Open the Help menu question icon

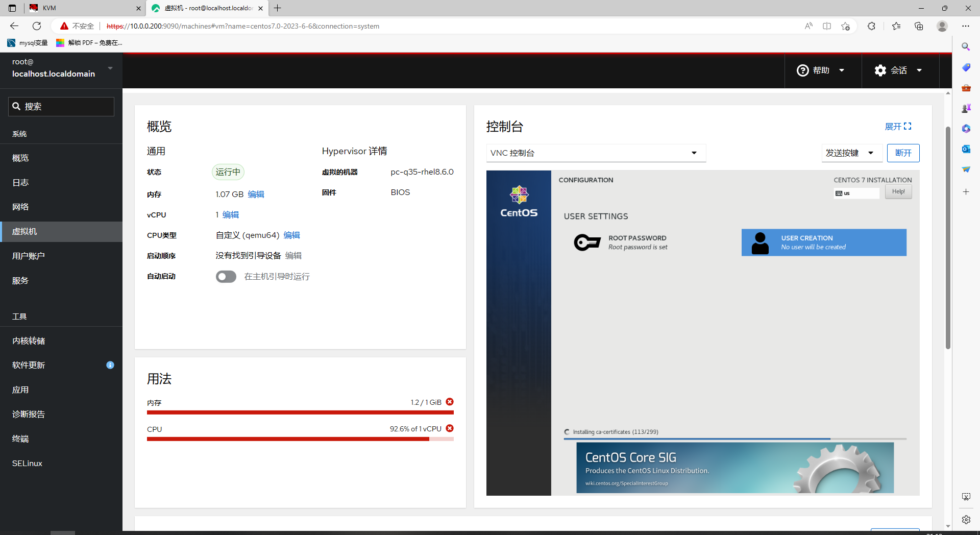point(803,70)
